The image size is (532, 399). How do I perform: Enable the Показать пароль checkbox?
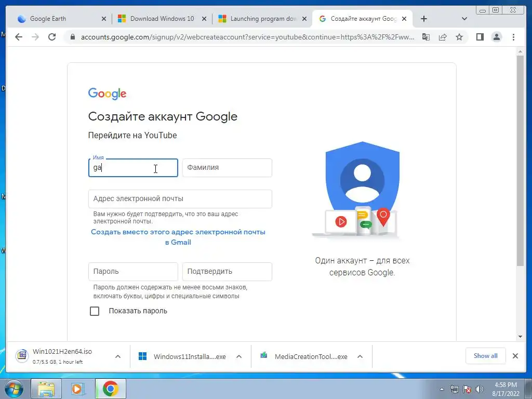(95, 311)
